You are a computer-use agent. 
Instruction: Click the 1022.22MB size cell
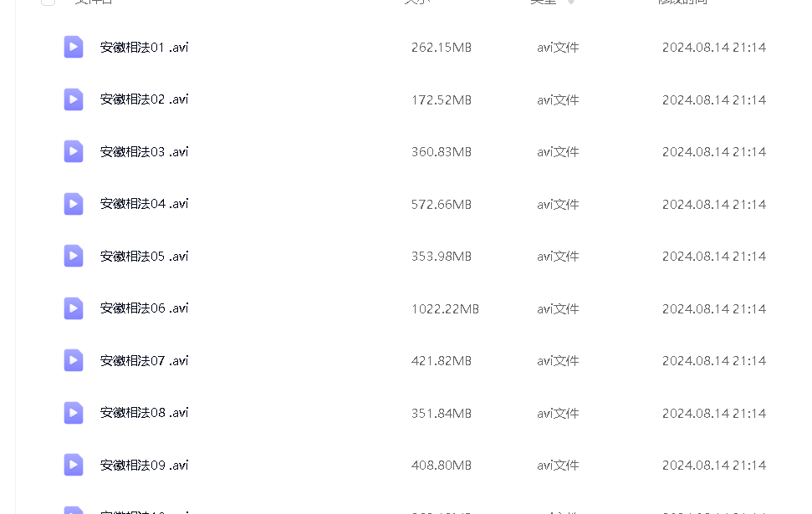pyautogui.click(x=445, y=309)
